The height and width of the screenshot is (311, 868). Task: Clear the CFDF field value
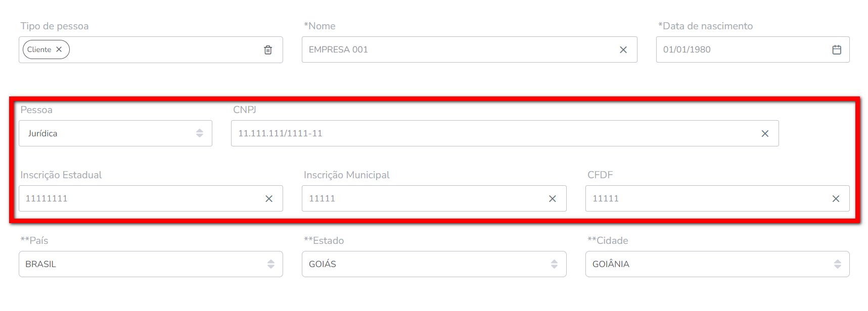(836, 198)
